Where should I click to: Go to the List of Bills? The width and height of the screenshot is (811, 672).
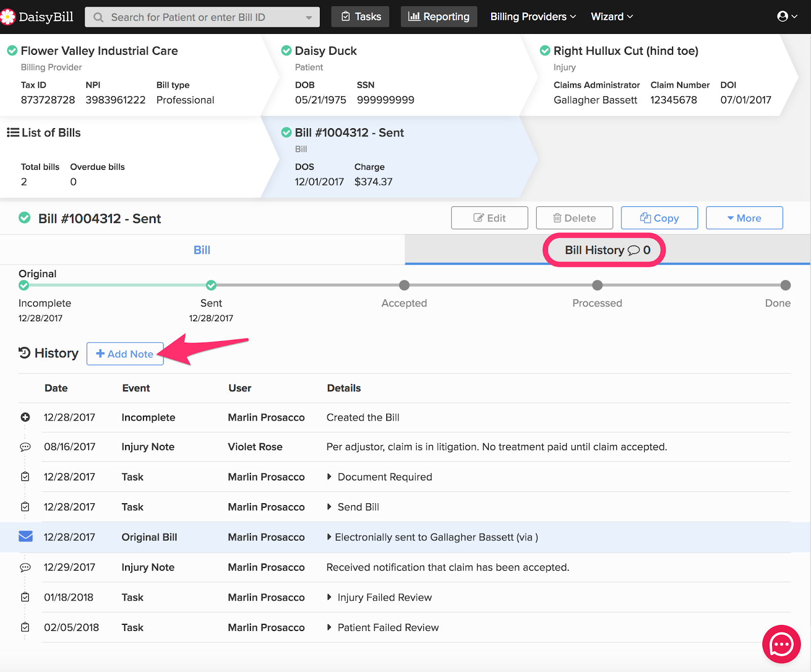click(51, 132)
